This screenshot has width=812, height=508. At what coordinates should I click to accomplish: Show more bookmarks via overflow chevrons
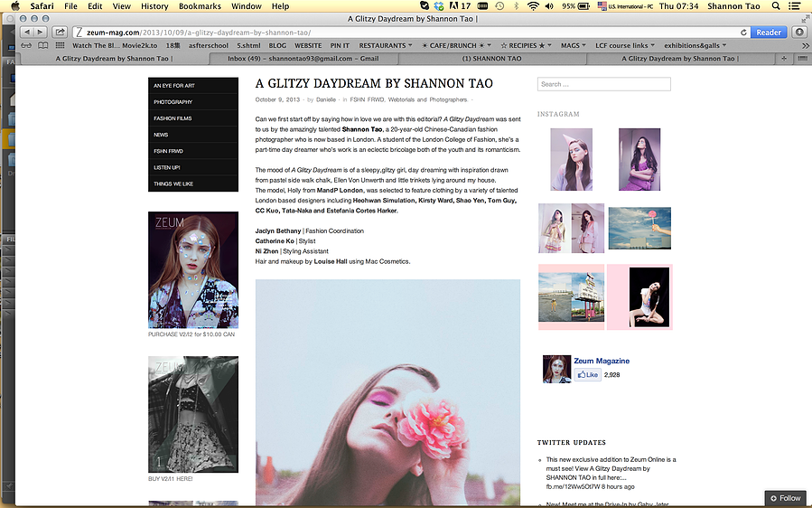805,45
